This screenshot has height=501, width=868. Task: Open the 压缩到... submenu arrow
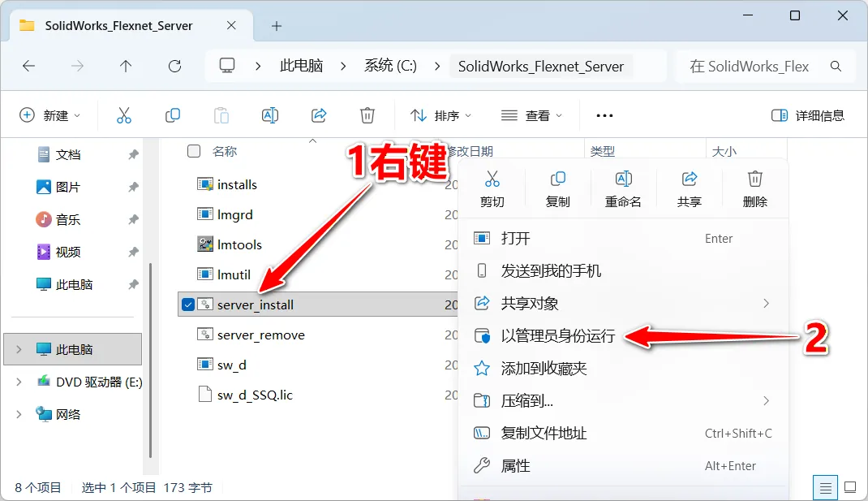(x=766, y=400)
